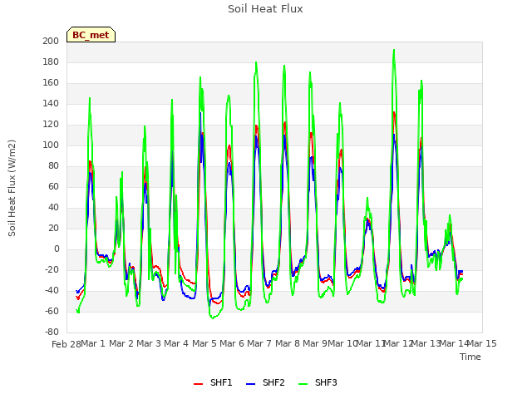This screenshot has width=532, height=399.
Task: Click the SHF3 peak on Mar 7
Action: tap(256, 62)
